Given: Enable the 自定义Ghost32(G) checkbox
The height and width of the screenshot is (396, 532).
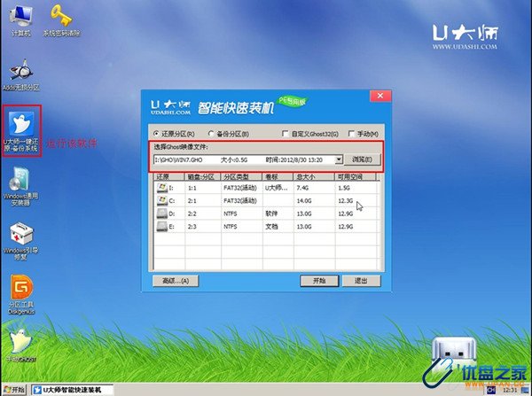Looking at the screenshot, I should [x=284, y=134].
